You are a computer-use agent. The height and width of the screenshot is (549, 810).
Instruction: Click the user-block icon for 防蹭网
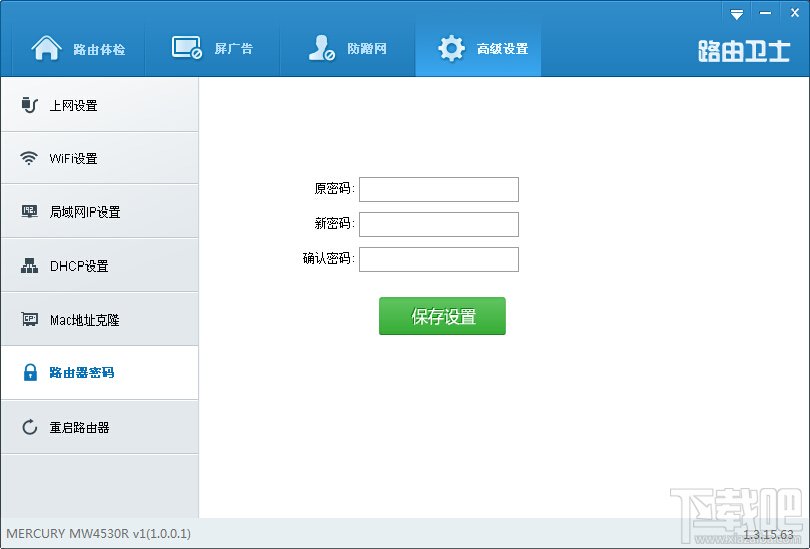tap(321, 48)
